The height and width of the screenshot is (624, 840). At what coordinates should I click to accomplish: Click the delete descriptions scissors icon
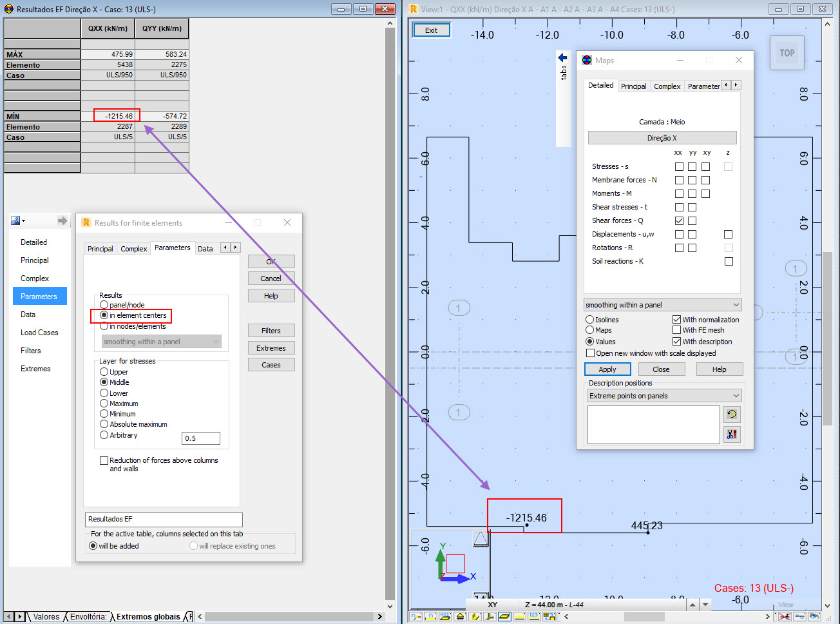pos(732,434)
